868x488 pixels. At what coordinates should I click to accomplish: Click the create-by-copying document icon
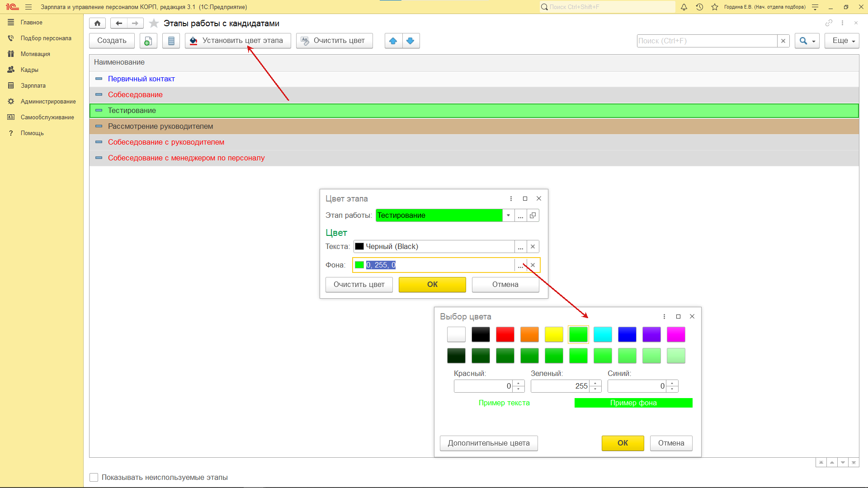pyautogui.click(x=148, y=41)
